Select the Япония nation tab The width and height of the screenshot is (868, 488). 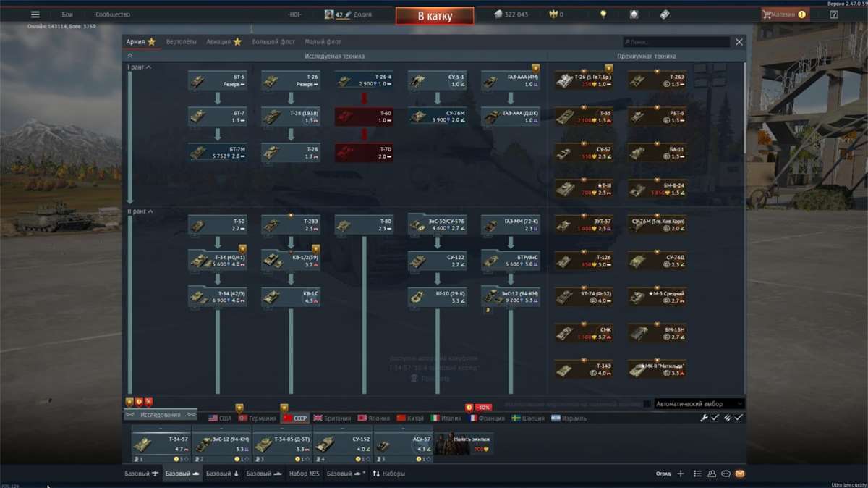(374, 418)
